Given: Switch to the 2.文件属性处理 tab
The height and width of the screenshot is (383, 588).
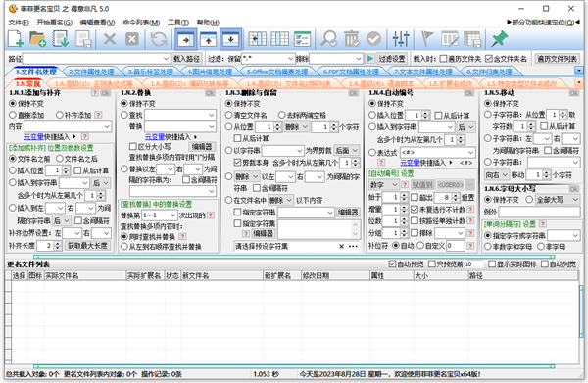Looking at the screenshot, I should [x=91, y=72].
